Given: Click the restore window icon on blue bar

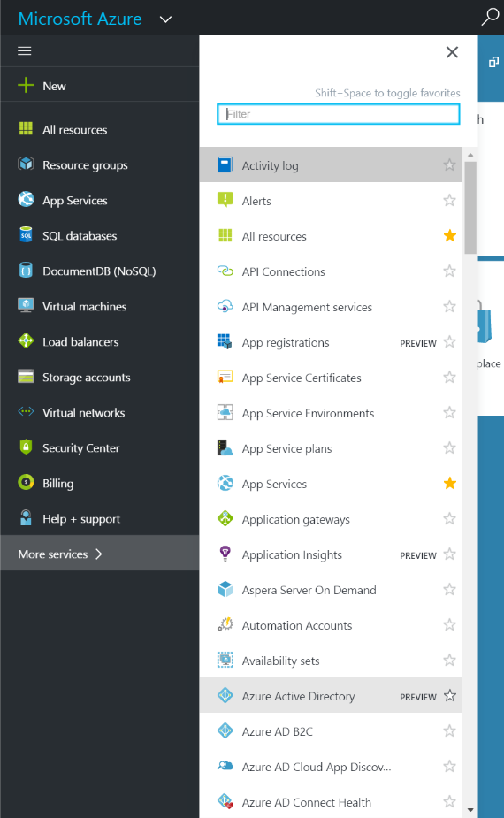Looking at the screenshot, I should pos(493,62).
